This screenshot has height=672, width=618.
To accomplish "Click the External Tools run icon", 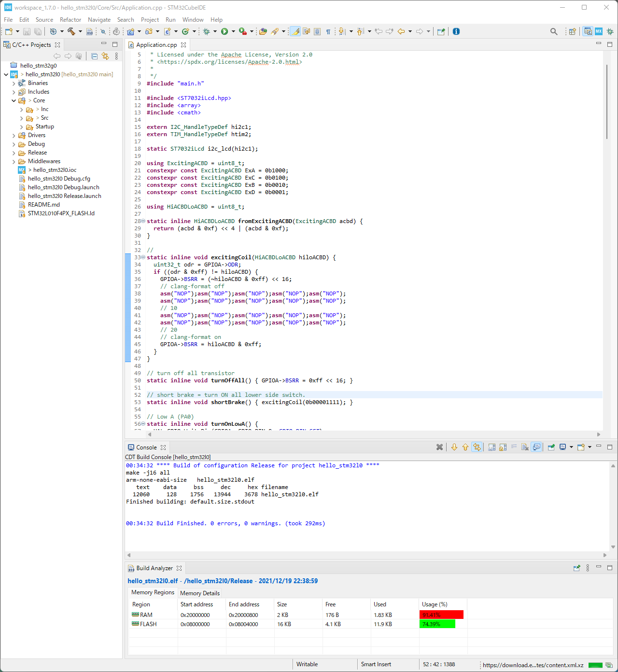I will (x=243, y=31).
